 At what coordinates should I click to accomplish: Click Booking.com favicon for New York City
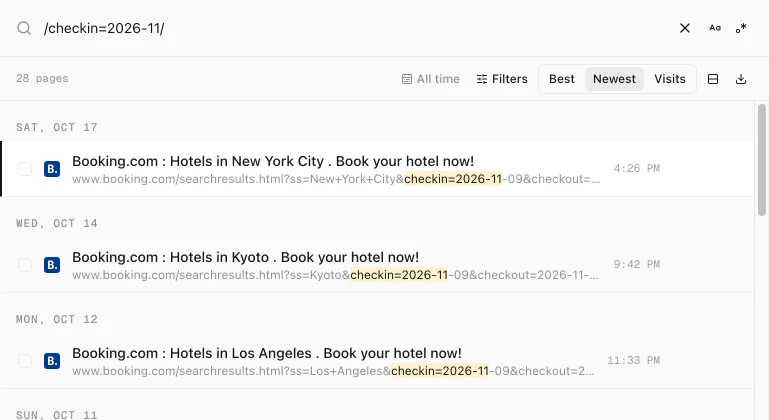pos(52,169)
